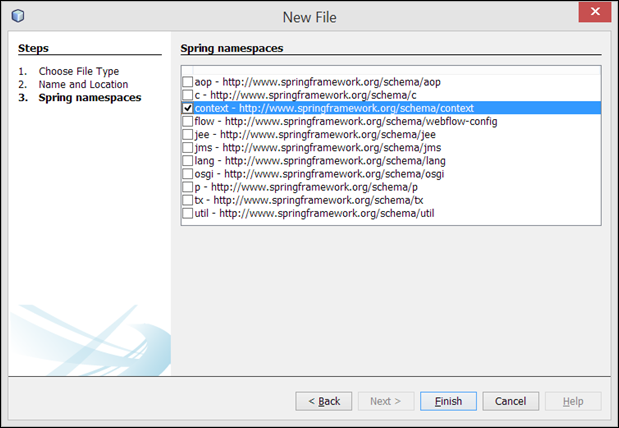The width and height of the screenshot is (619, 428).
Task: Check the util namespace checkbox
Action: pos(188,213)
